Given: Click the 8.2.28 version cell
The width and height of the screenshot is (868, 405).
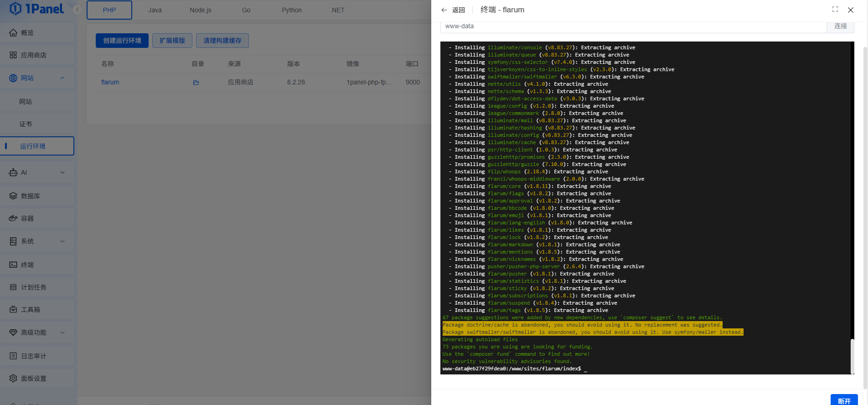Looking at the screenshot, I should click(x=296, y=82).
